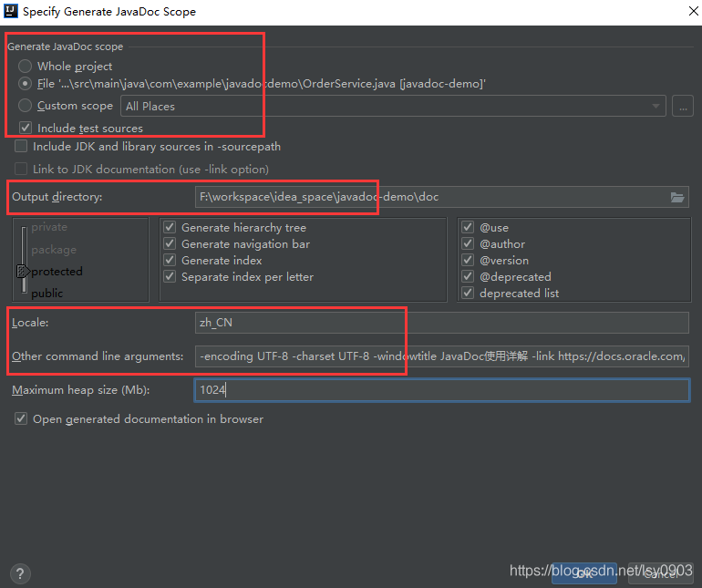Select the Whole project radio button
702x588 pixels.
[x=26, y=67]
